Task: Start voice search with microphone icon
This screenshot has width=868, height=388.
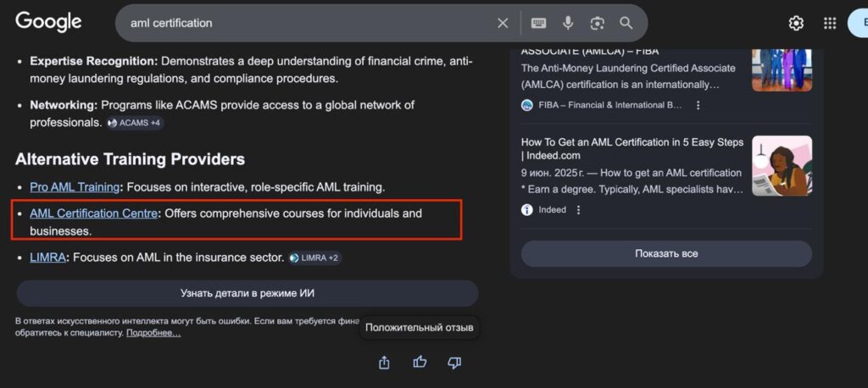Action: point(567,23)
